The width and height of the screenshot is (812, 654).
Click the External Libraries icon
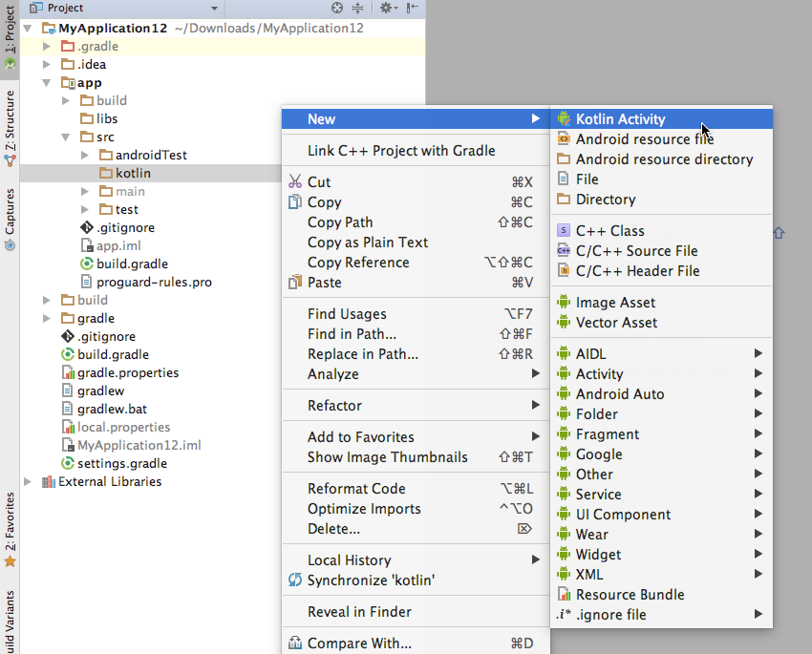[x=49, y=482]
